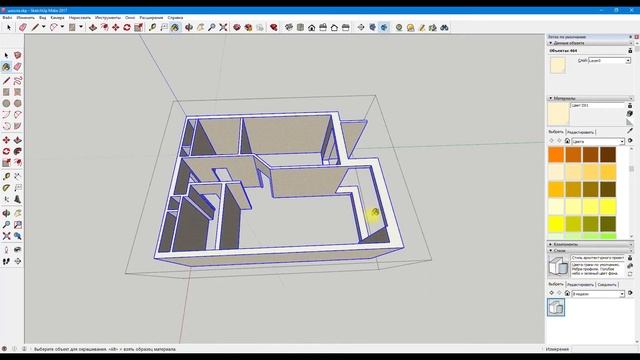Select the Circle tool in left palette
This screenshot has width=640, height=360.
6,104
